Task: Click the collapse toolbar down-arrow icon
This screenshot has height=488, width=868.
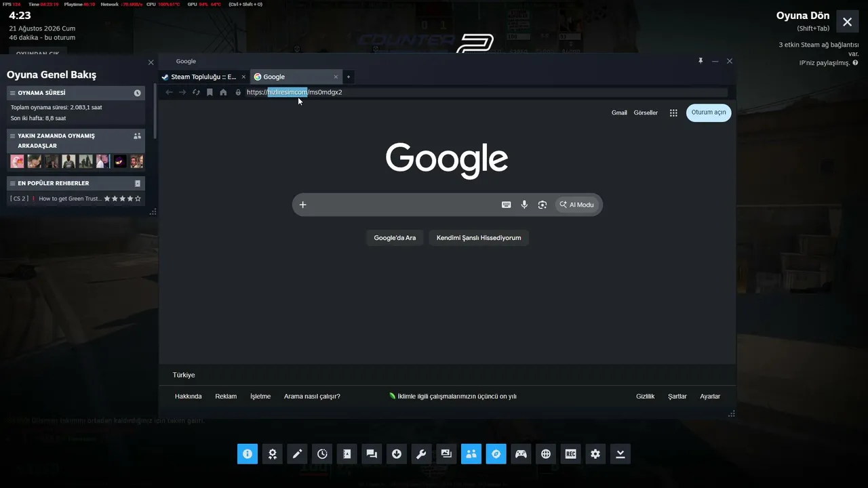Action: [620, 454]
